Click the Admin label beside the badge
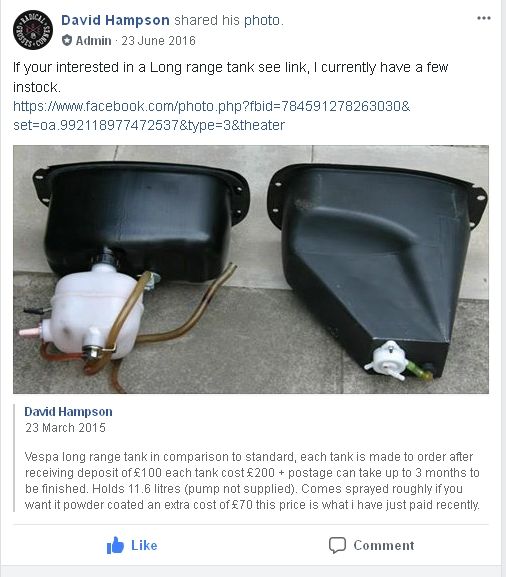Image resolution: width=506 pixels, height=577 pixels. pos(93,40)
